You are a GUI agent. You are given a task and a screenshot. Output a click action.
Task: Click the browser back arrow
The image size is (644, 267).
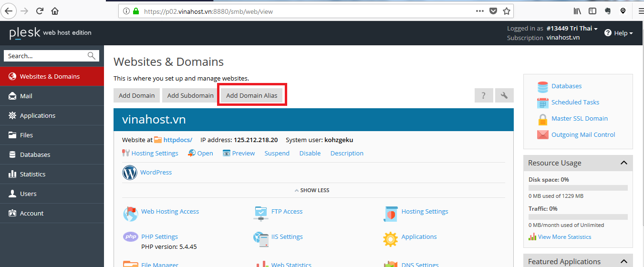click(9, 10)
